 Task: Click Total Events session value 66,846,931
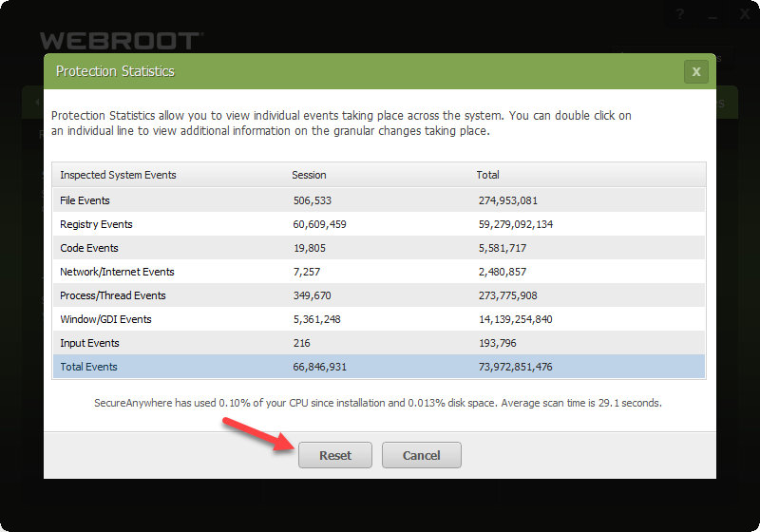click(x=319, y=367)
